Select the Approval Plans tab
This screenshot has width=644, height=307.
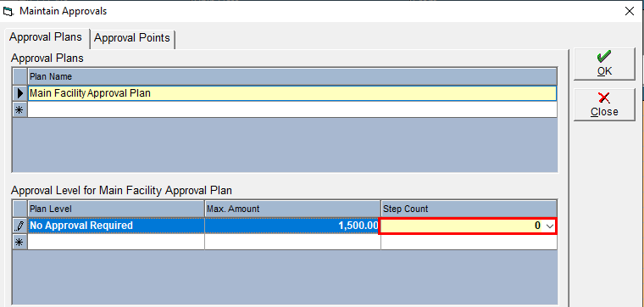(x=46, y=37)
